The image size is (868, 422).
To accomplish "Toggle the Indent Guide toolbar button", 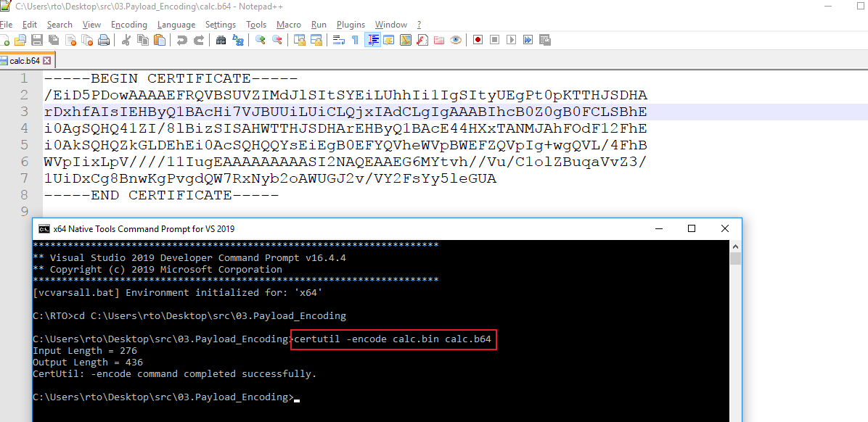I will point(372,41).
